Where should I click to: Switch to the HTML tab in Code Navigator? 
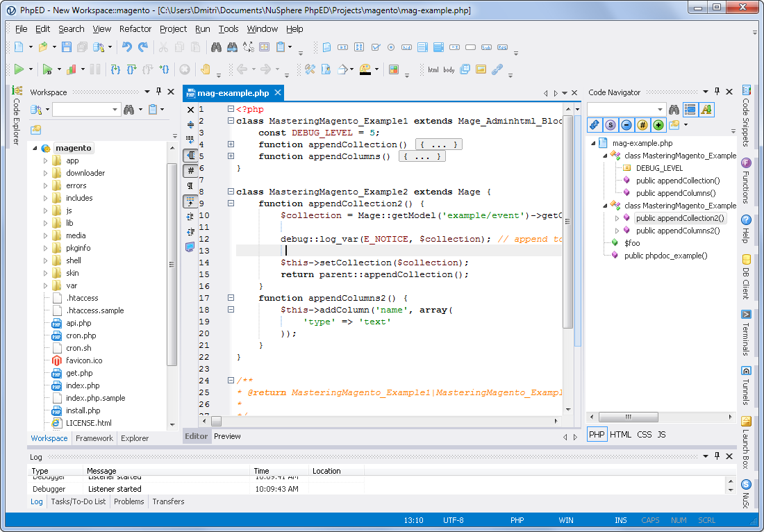click(x=620, y=434)
